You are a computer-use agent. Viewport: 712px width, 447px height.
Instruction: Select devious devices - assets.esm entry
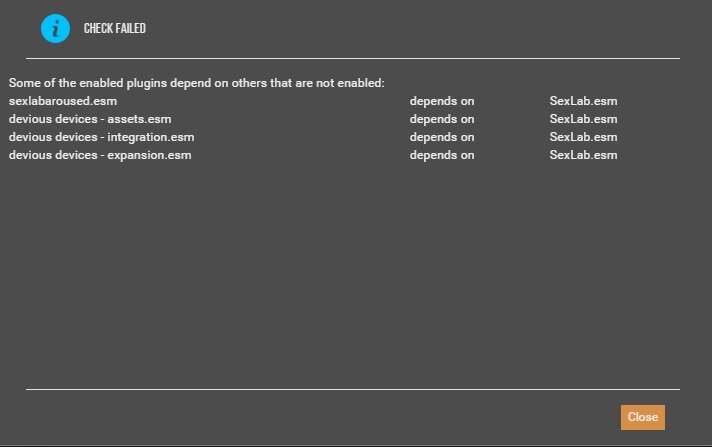90,119
